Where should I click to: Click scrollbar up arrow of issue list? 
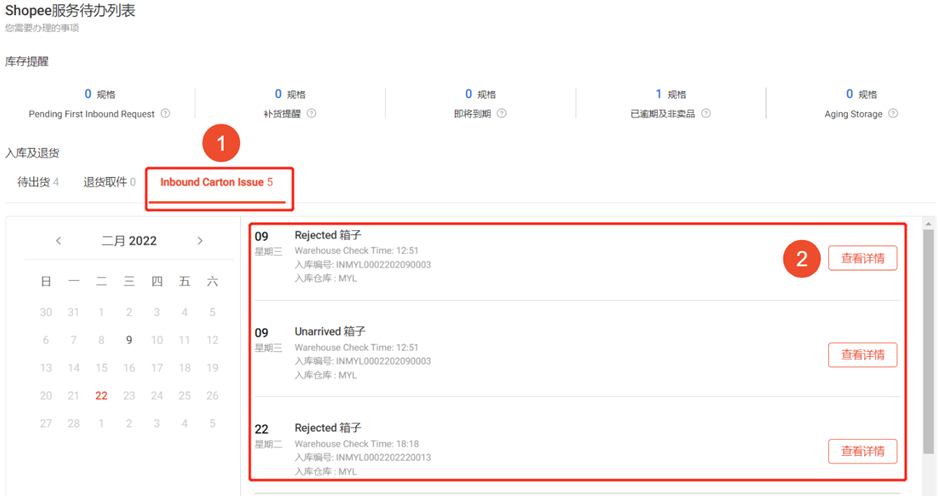(x=929, y=224)
